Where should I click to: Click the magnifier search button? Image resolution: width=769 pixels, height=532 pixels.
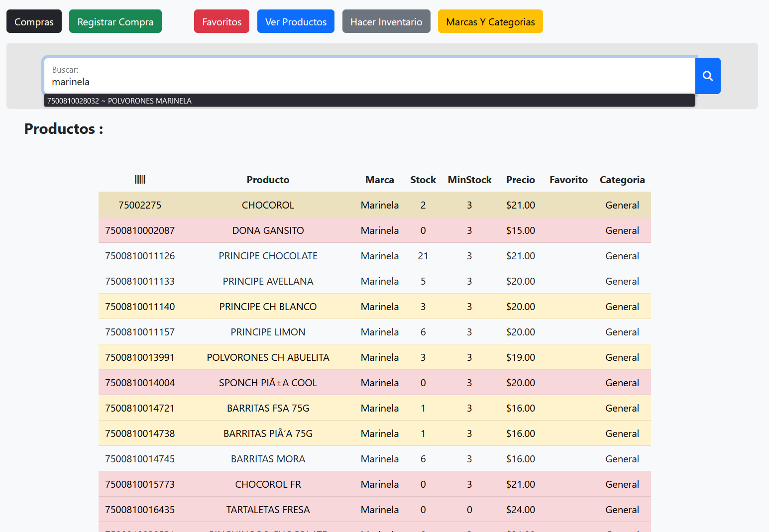[707, 76]
